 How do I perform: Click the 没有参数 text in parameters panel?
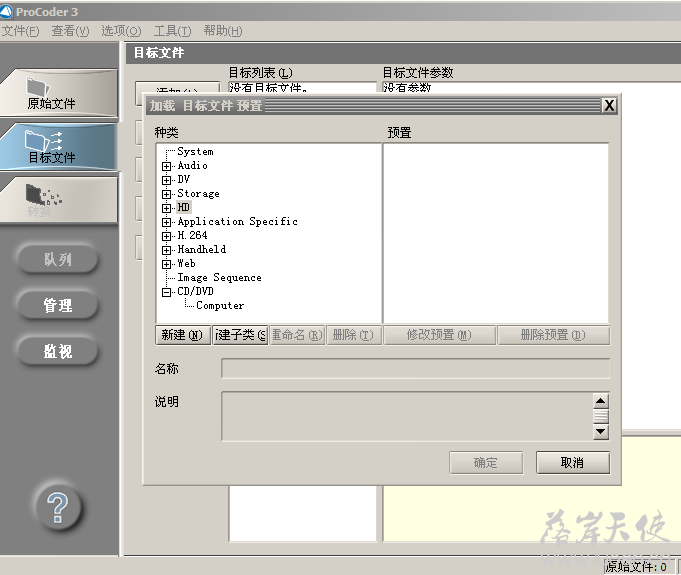[x=407, y=88]
